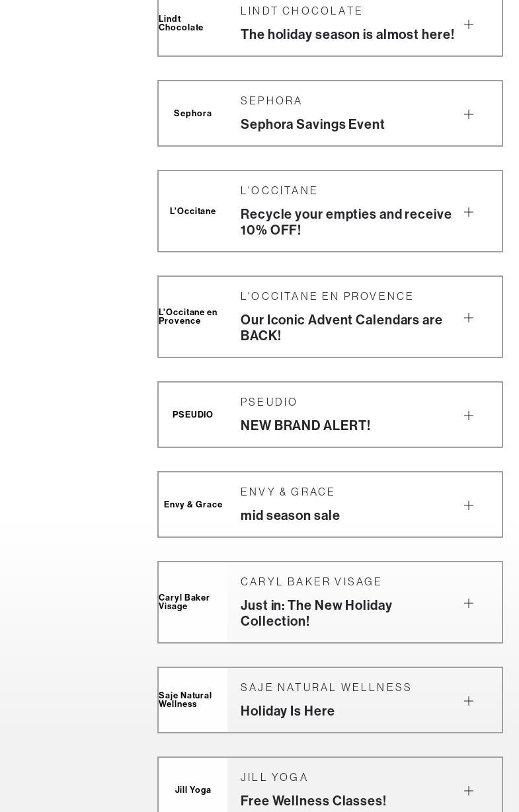519x812 pixels.
Task: Select the PSEUDIO brand logo
Action: (x=192, y=415)
